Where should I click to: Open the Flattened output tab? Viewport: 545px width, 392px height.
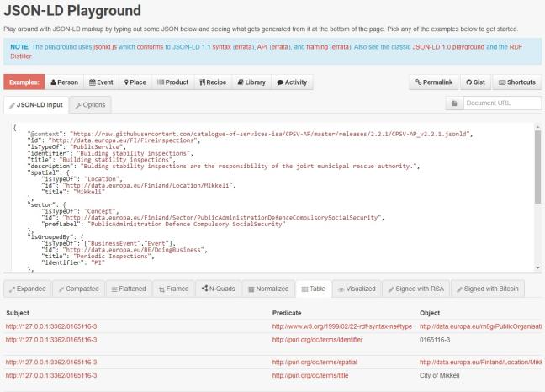click(x=129, y=289)
